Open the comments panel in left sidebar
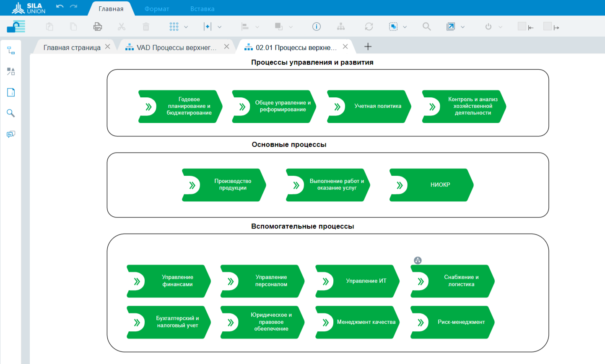The width and height of the screenshot is (605, 364). 11,134
